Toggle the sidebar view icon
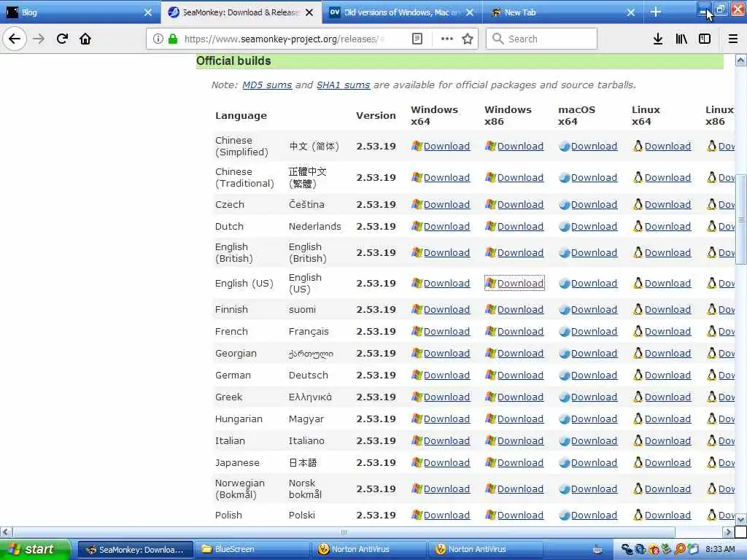This screenshot has height=560, width=747. [705, 39]
